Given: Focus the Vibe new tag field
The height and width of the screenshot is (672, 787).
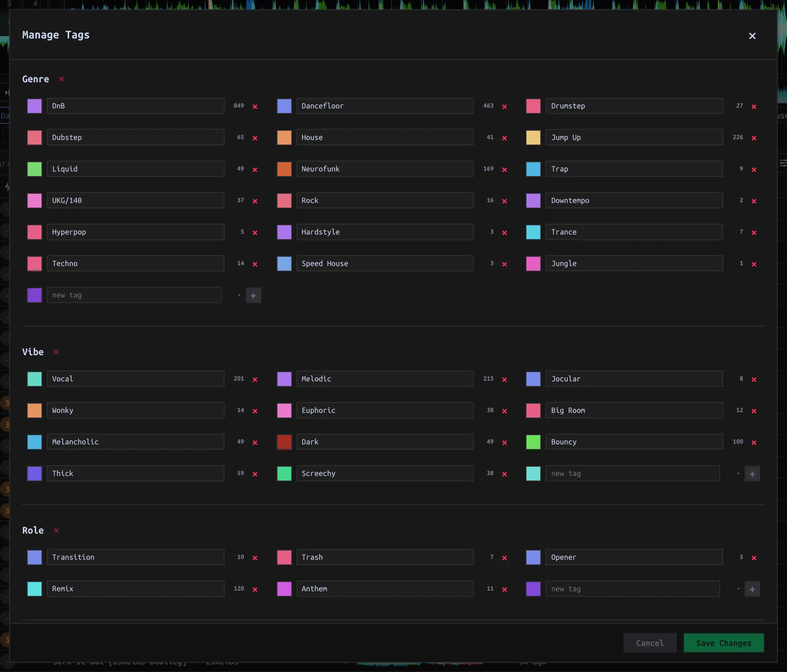Looking at the screenshot, I should pos(633,474).
